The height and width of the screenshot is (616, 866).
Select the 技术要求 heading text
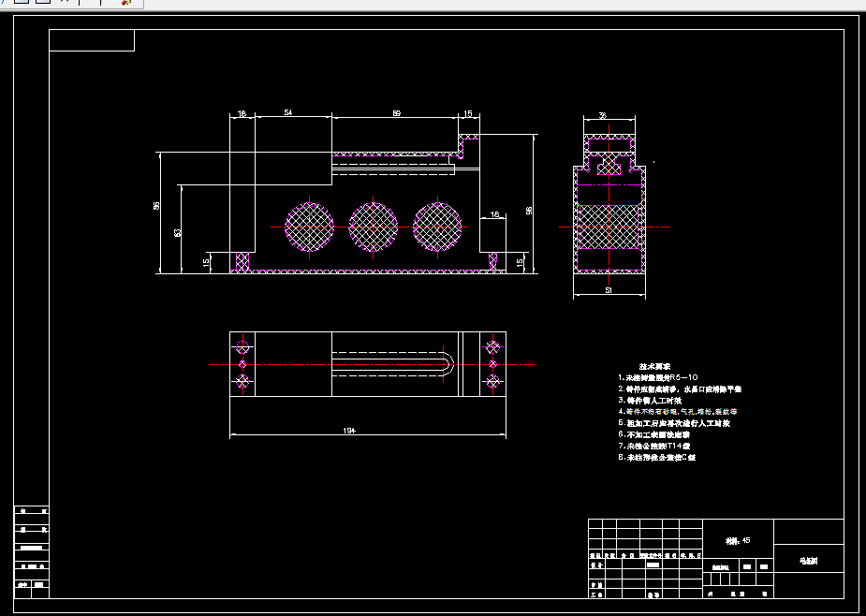654,366
